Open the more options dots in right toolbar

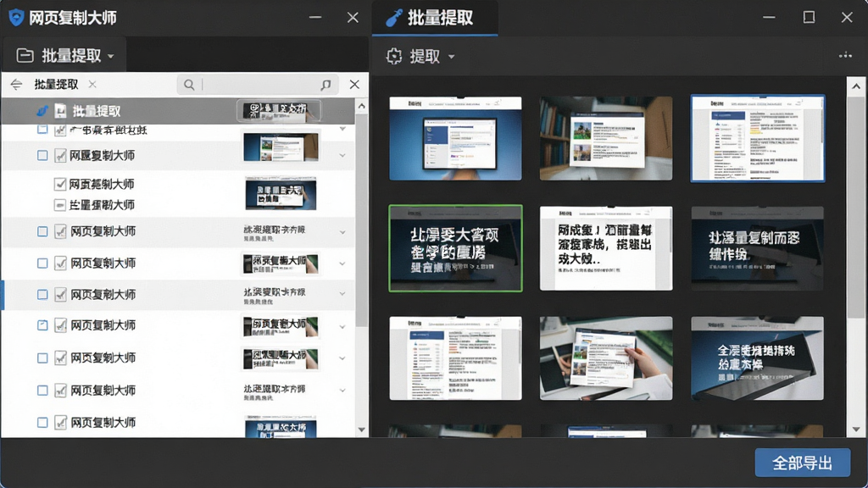tap(845, 55)
